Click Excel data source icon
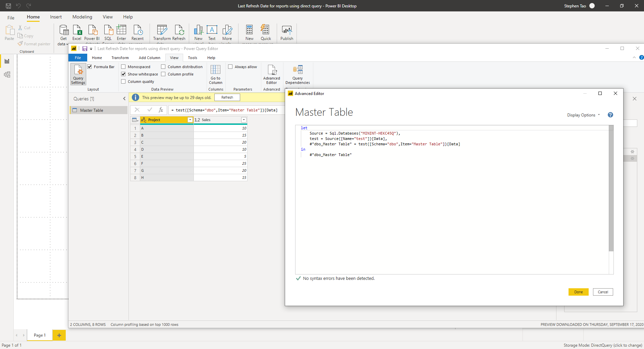Image resolution: width=644 pixels, height=349 pixels. (x=77, y=33)
